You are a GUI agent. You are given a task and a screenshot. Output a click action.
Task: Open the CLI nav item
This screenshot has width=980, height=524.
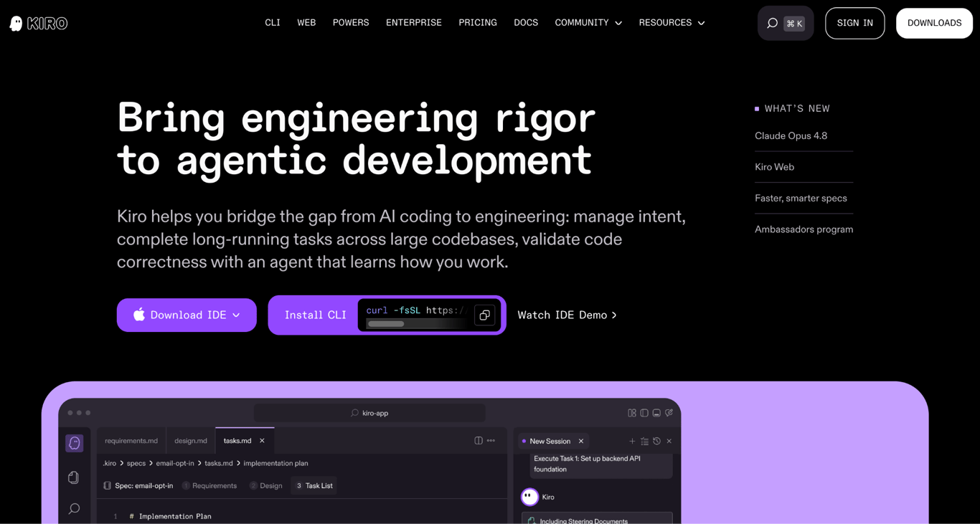click(x=273, y=23)
